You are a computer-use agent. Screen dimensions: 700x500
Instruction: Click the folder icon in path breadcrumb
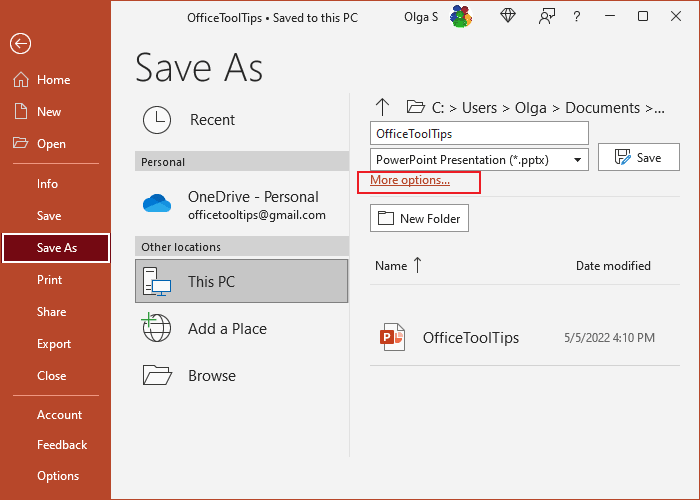tap(415, 107)
